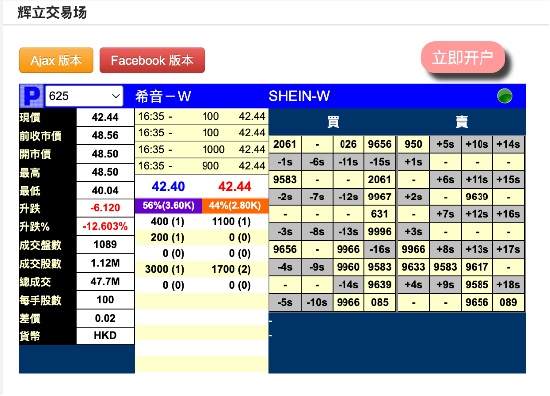
Task: Select broker cell +5s
Action: (445, 145)
